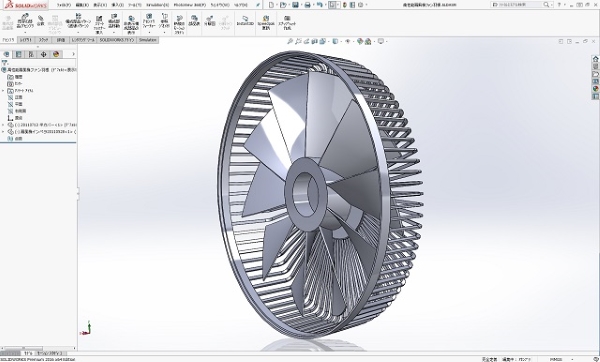Click the Undo arrow icon
This screenshot has height=362, width=600.
click(x=320, y=5)
